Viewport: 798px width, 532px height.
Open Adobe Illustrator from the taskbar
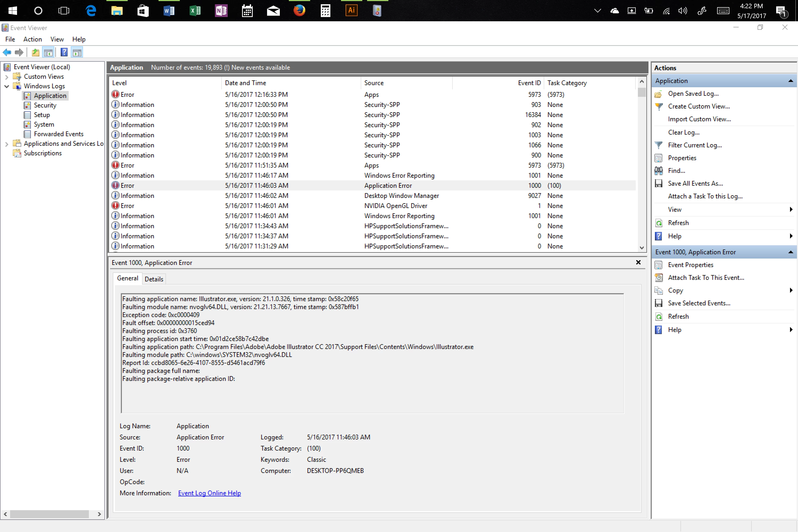(x=351, y=11)
